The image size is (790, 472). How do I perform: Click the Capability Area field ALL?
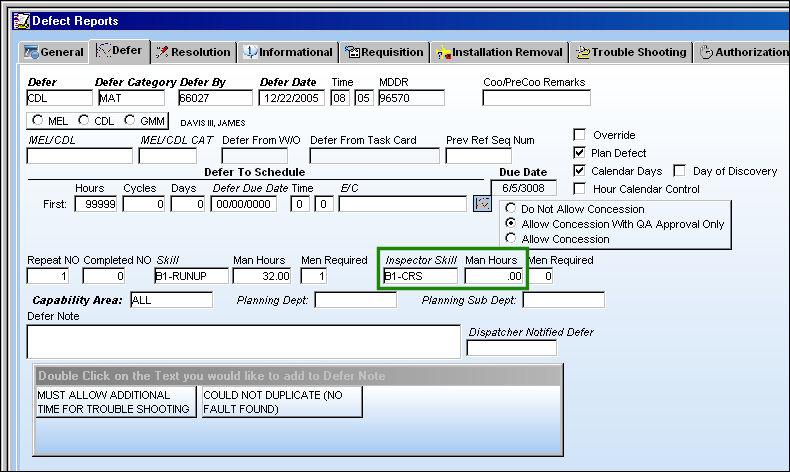[171, 300]
